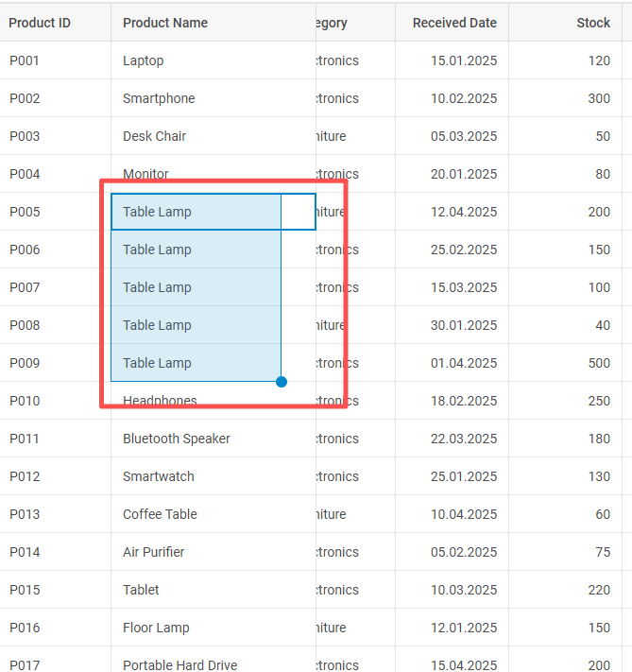Screen dimensions: 632x672
Task: Click the round fill handle below the selection
Action: point(282,382)
